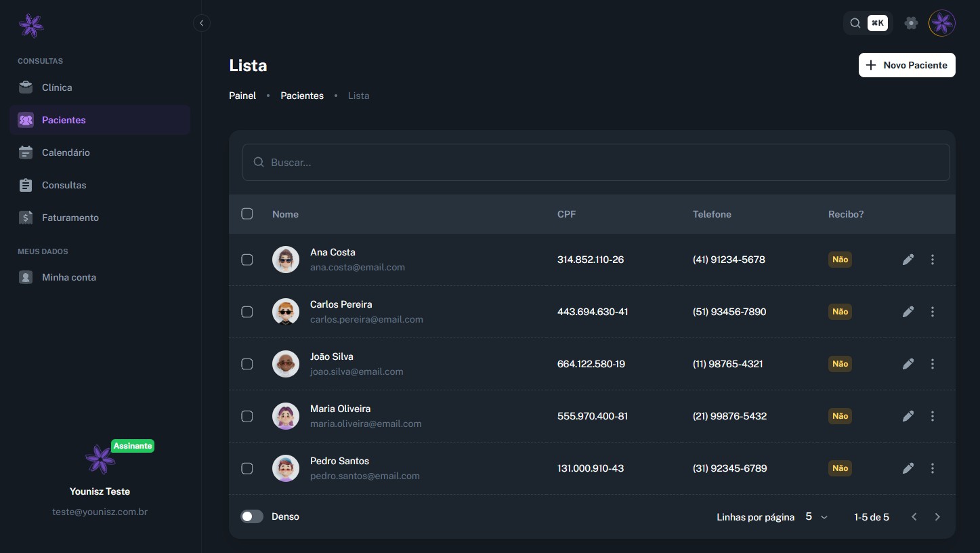This screenshot has width=980, height=553.
Task: Select all patients with header checkbox
Action: point(247,213)
